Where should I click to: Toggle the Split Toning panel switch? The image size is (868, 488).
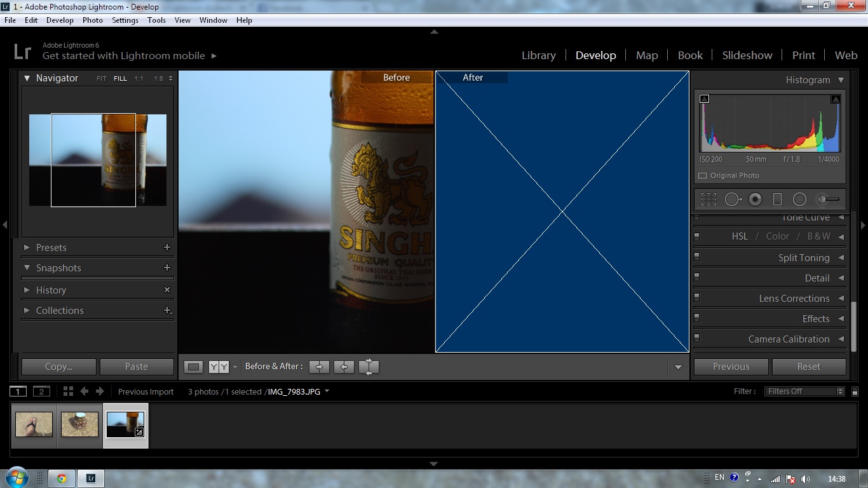697,257
